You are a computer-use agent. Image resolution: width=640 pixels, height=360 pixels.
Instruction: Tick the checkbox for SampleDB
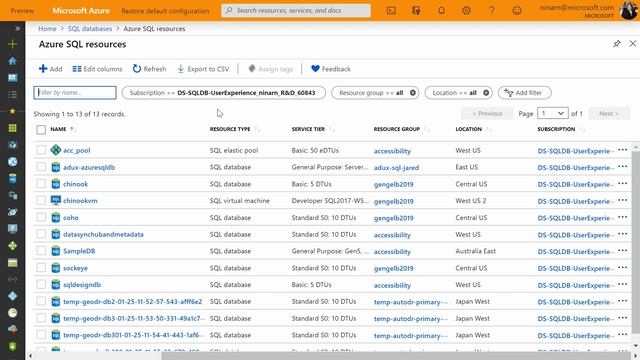pos(41,251)
